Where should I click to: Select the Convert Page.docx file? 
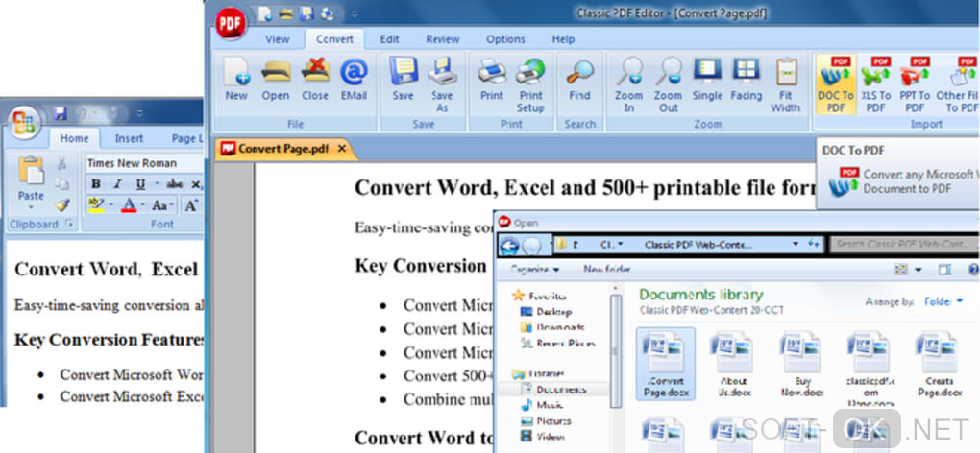point(665,365)
